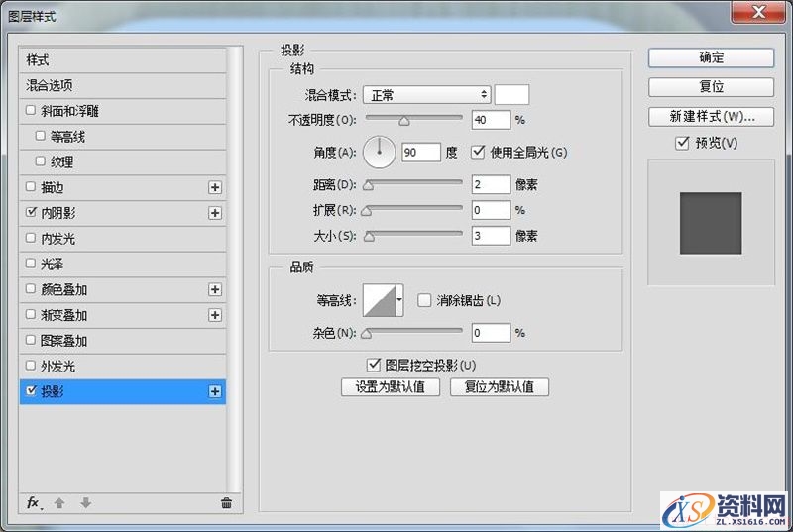Open the fx effects menu icon
The height and width of the screenshot is (532, 793).
pos(34,502)
